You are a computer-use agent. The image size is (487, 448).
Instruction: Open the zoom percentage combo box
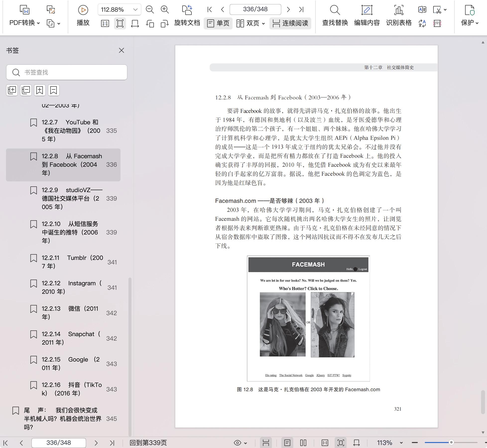(119, 9)
